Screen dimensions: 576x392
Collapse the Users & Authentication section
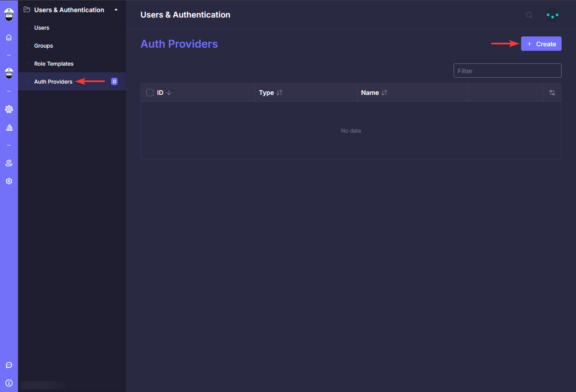click(116, 10)
